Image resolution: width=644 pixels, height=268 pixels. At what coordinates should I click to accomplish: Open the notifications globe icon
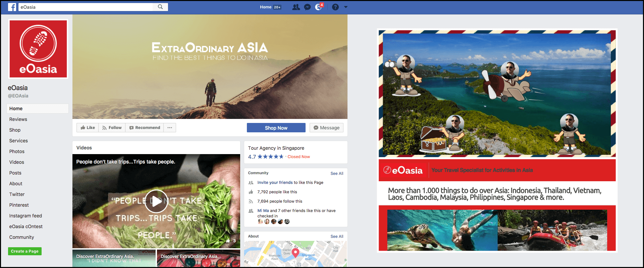click(318, 7)
